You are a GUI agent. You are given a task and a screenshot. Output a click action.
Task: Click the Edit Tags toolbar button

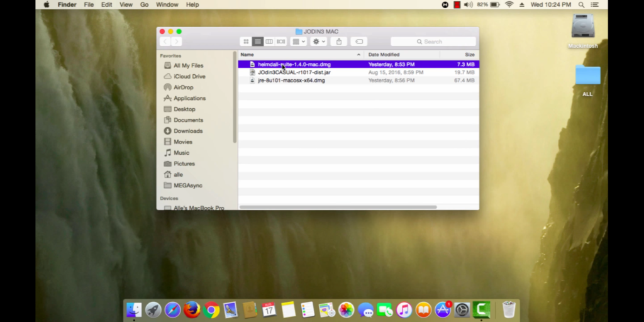click(x=358, y=42)
